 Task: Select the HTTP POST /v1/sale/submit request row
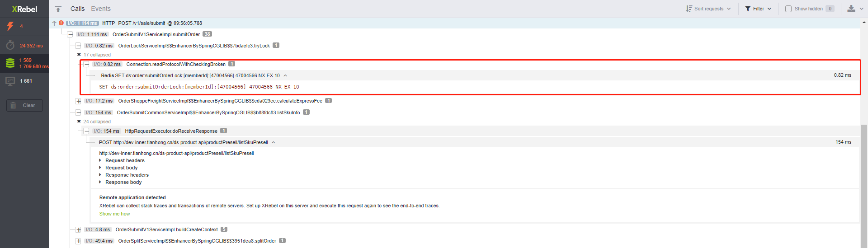tap(454, 23)
